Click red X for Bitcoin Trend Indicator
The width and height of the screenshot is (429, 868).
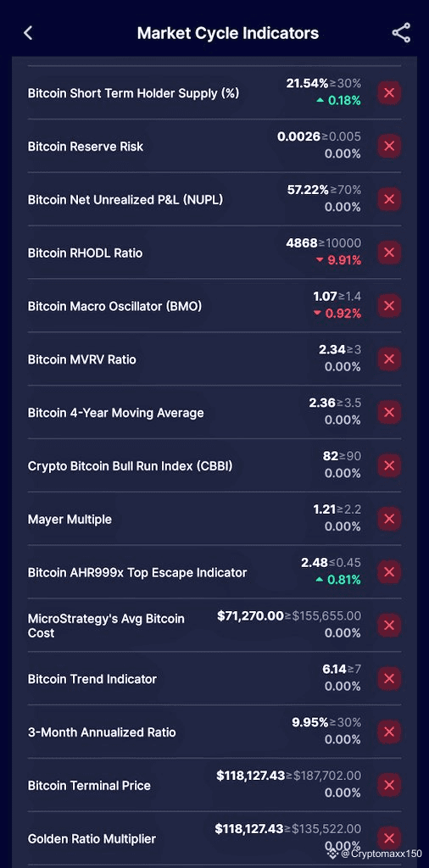tap(389, 678)
